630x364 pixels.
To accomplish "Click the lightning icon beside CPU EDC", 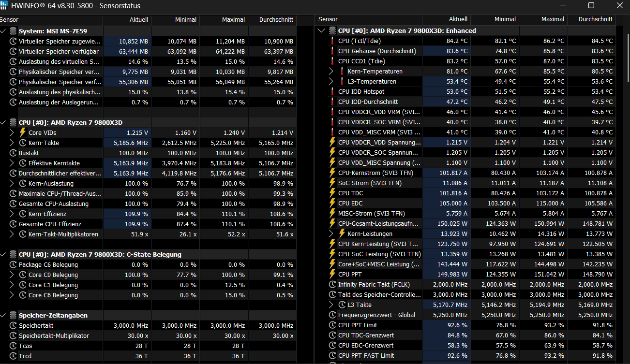I will click(x=332, y=203).
